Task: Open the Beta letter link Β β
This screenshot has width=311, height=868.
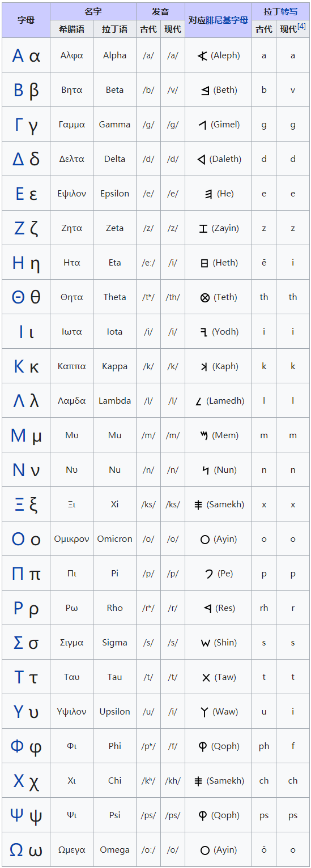Action: (x=26, y=90)
